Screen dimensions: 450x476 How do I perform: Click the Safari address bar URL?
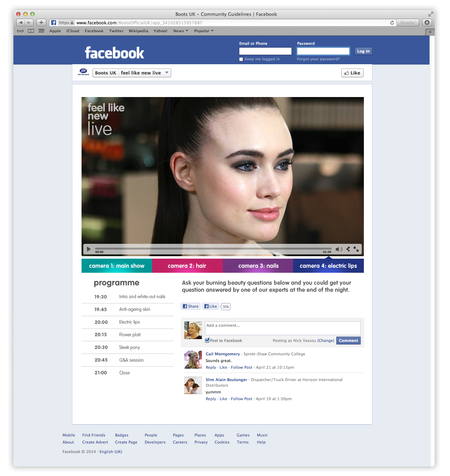point(139,23)
